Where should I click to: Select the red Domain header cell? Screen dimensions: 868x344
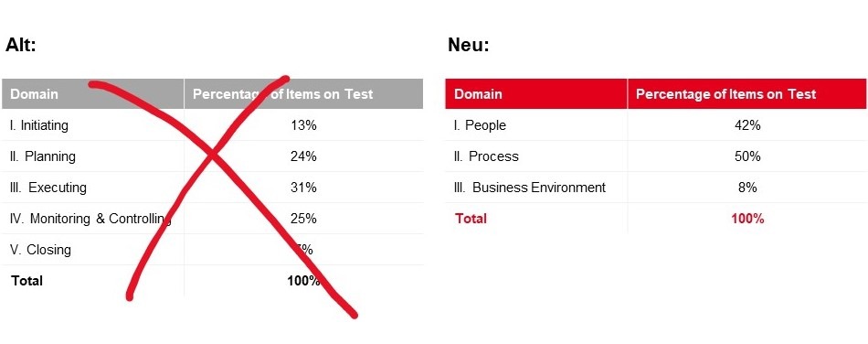tap(535, 93)
